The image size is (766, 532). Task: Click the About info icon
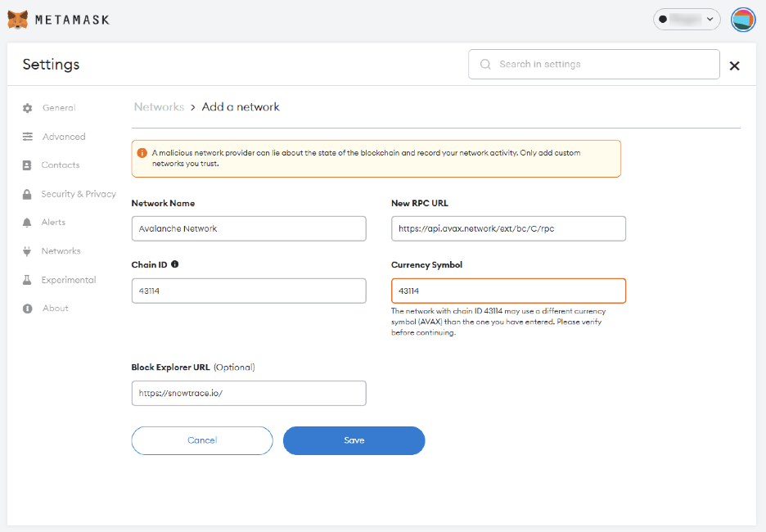click(27, 309)
